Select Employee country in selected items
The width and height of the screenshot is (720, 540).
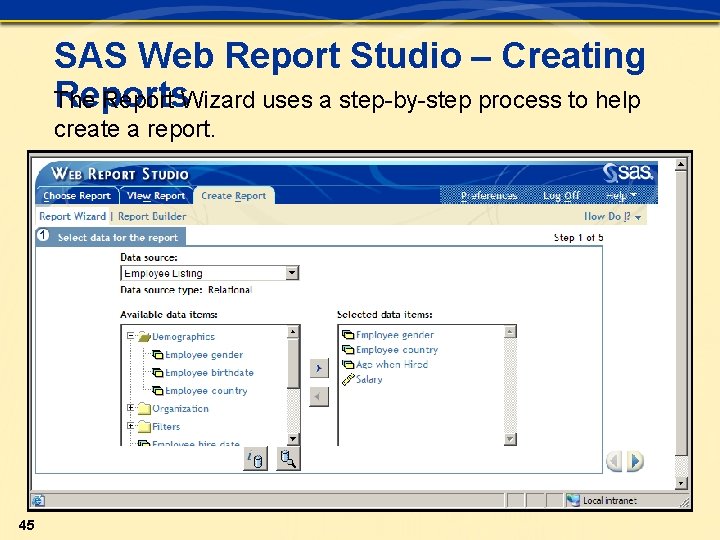click(x=397, y=349)
